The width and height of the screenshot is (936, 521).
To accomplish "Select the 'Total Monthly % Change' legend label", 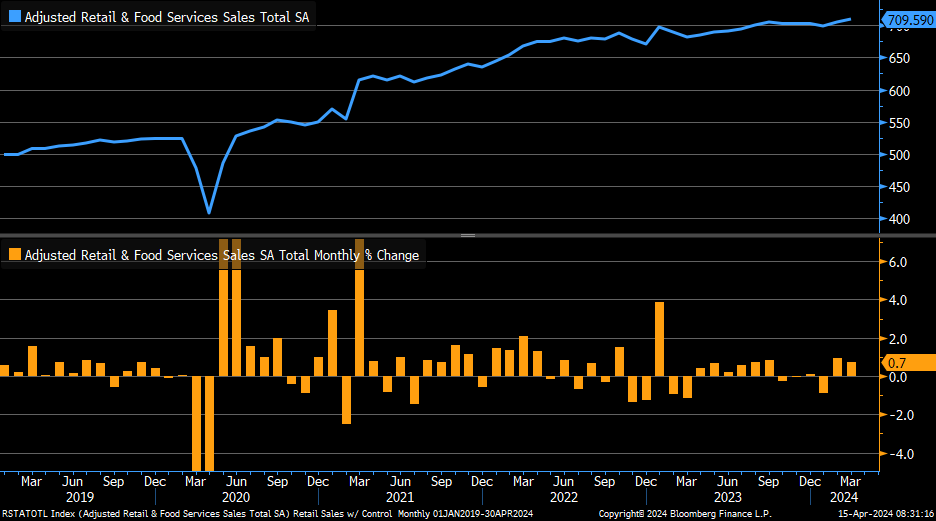I will [220, 255].
